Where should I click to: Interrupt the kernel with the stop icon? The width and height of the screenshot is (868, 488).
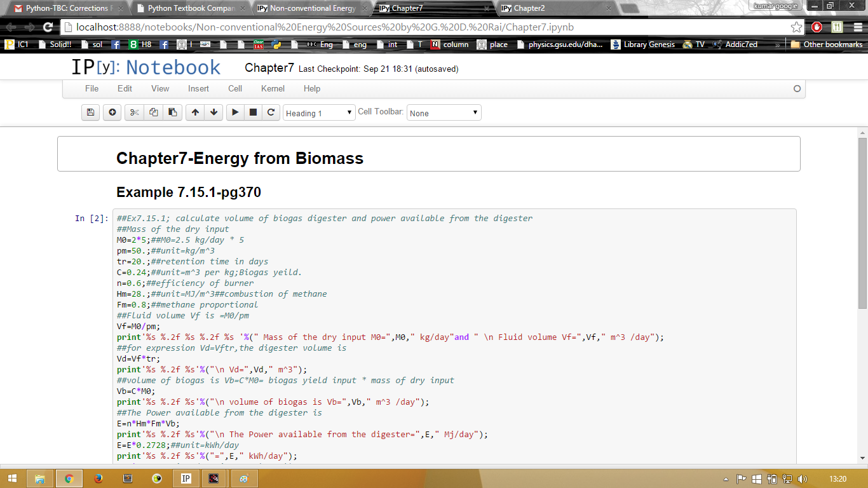tap(253, 112)
